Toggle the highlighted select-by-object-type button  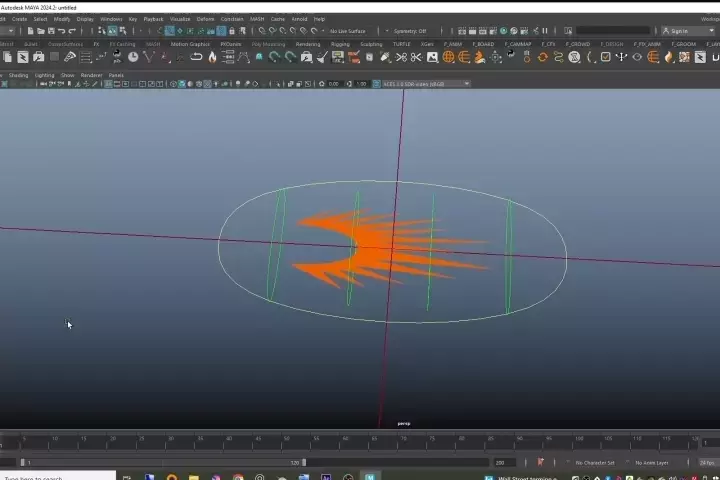coord(112,31)
